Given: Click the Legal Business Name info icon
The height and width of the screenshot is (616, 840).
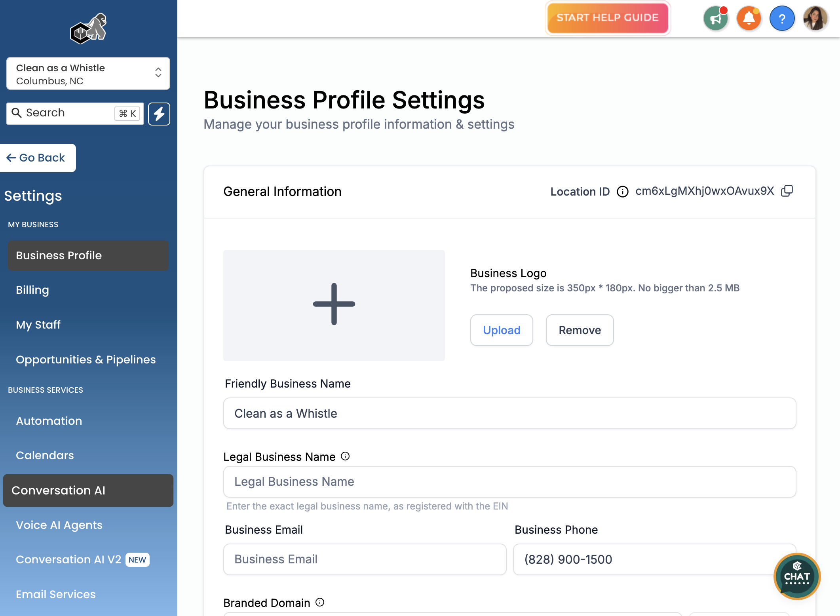Looking at the screenshot, I should pyautogui.click(x=345, y=456).
